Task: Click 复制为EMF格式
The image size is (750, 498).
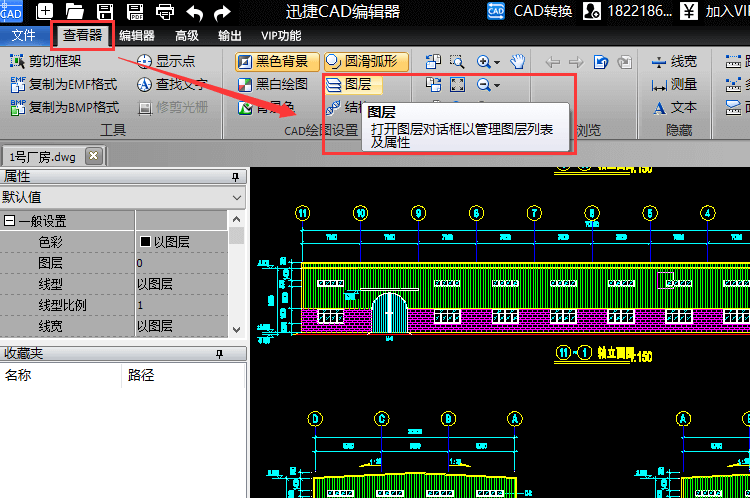Action: tap(64, 85)
